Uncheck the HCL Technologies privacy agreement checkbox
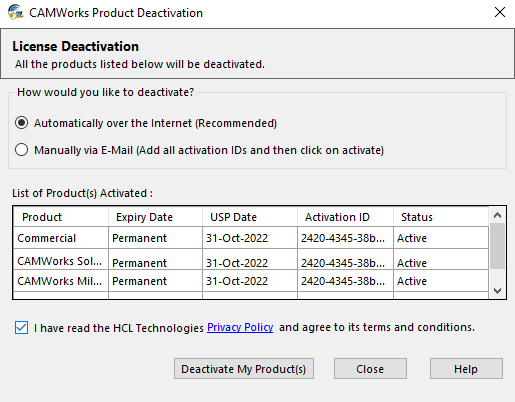Viewport: 515px width, 402px height. click(21, 328)
